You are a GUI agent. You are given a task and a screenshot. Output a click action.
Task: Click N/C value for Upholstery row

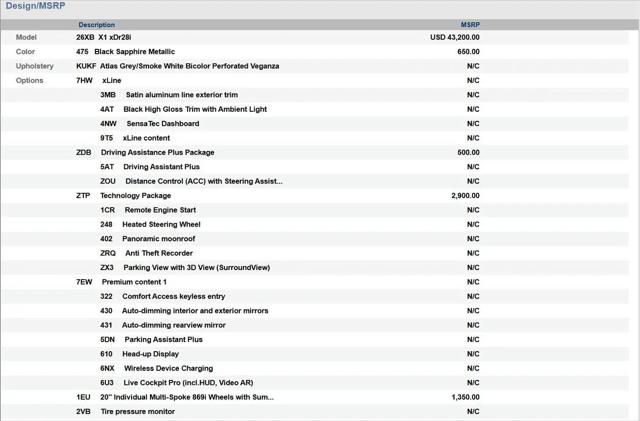[x=473, y=66]
